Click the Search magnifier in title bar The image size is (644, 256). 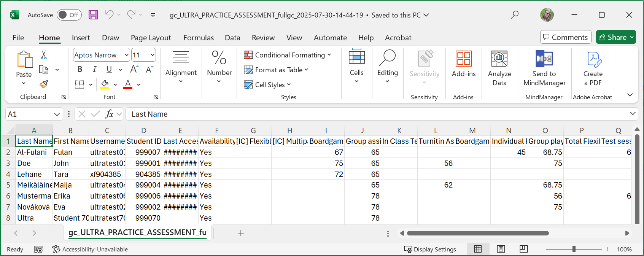click(514, 15)
